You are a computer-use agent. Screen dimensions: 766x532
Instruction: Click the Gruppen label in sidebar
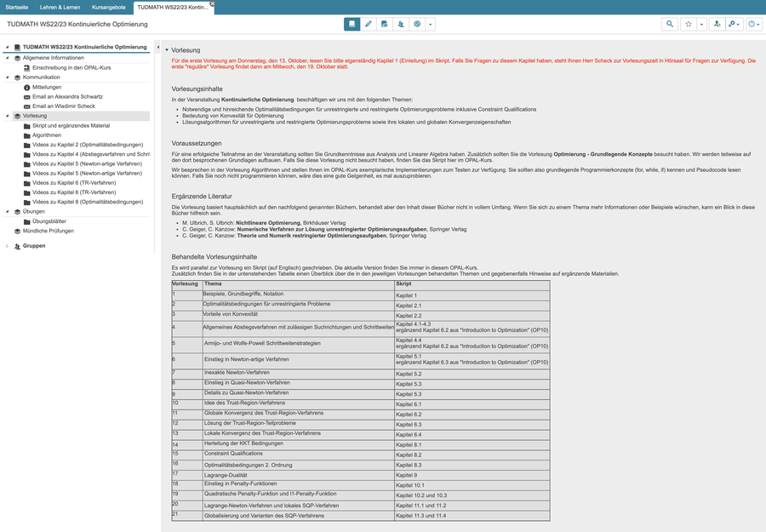[34, 246]
